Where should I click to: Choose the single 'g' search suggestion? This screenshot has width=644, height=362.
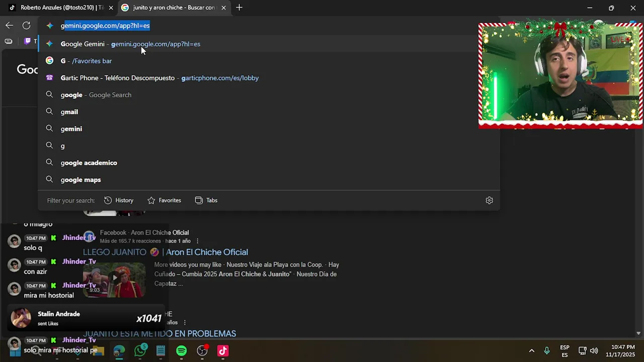[269, 146]
